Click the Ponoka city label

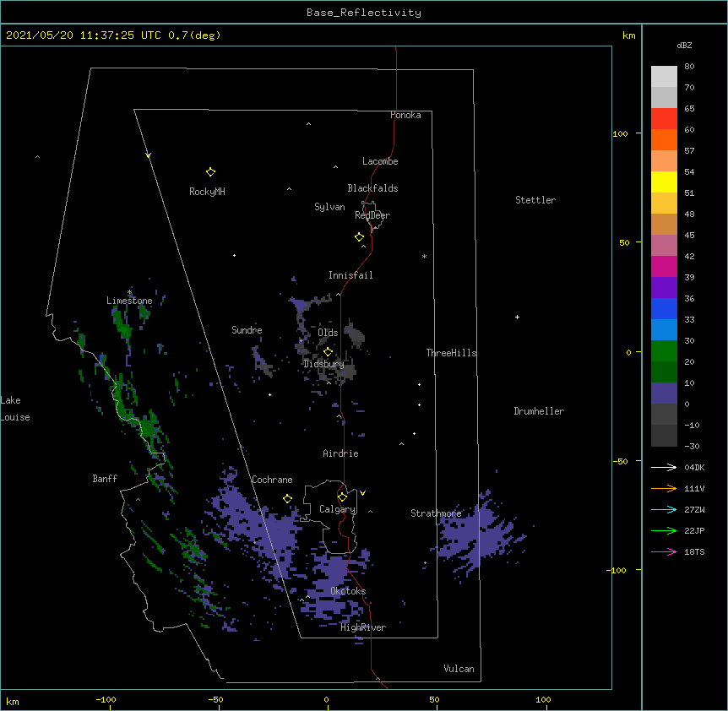click(405, 115)
